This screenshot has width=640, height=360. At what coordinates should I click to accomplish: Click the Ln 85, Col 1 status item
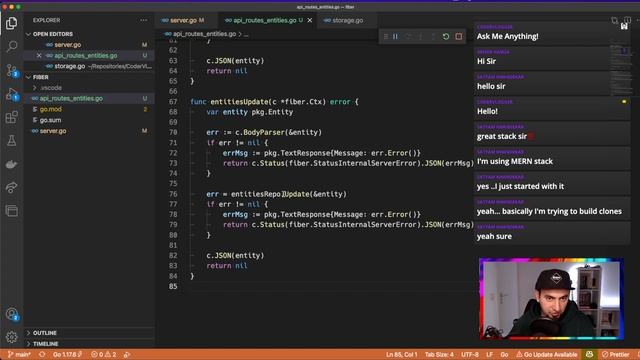[401, 354]
